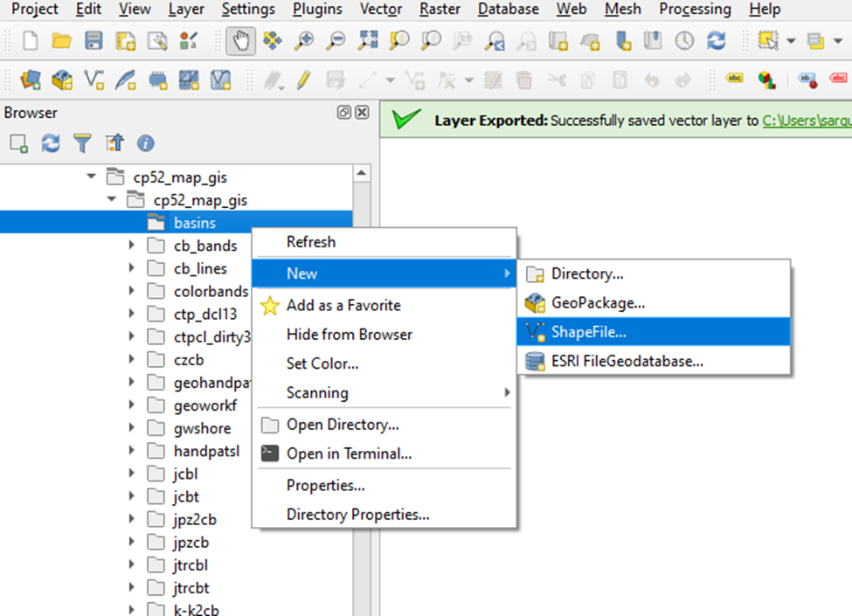Open the Temporal Controller clock icon
852x616 pixels.
pyautogui.click(x=684, y=41)
